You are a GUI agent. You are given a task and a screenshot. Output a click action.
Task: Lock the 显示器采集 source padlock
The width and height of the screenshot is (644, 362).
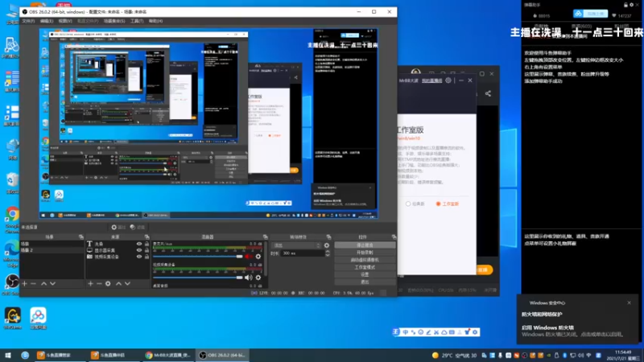click(147, 250)
